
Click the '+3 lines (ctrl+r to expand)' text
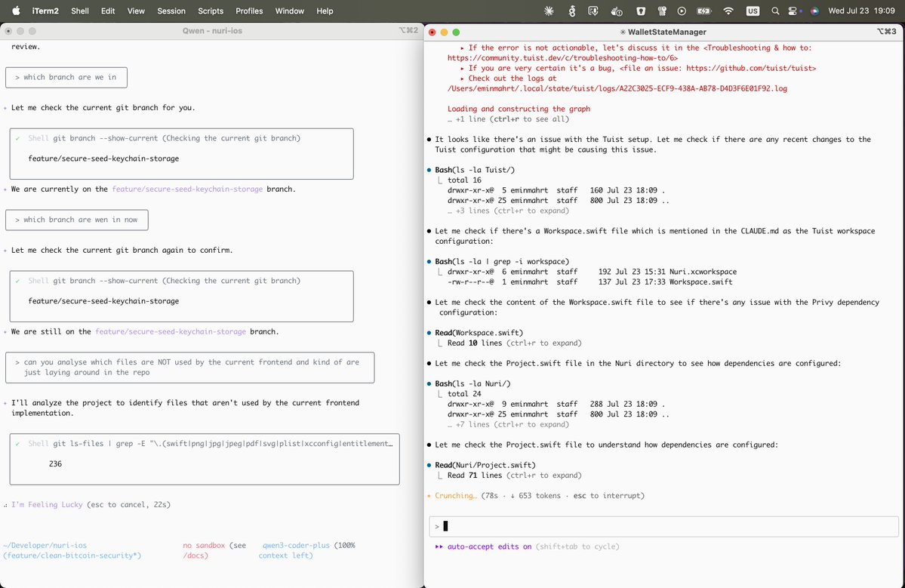[x=508, y=211]
